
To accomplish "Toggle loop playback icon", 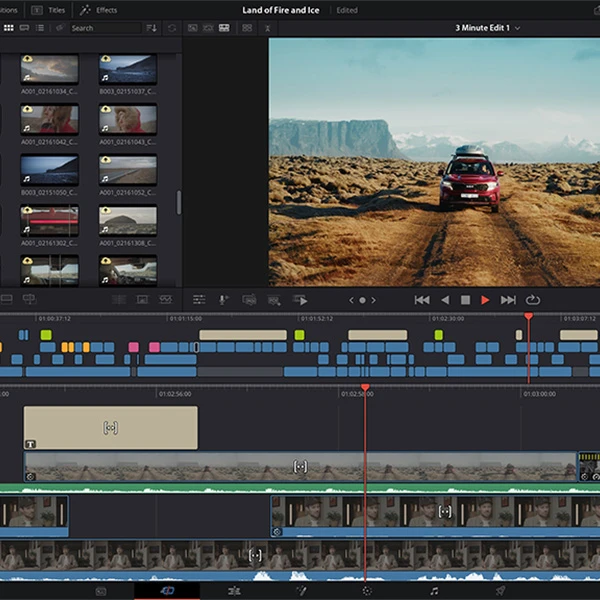I will (532, 300).
